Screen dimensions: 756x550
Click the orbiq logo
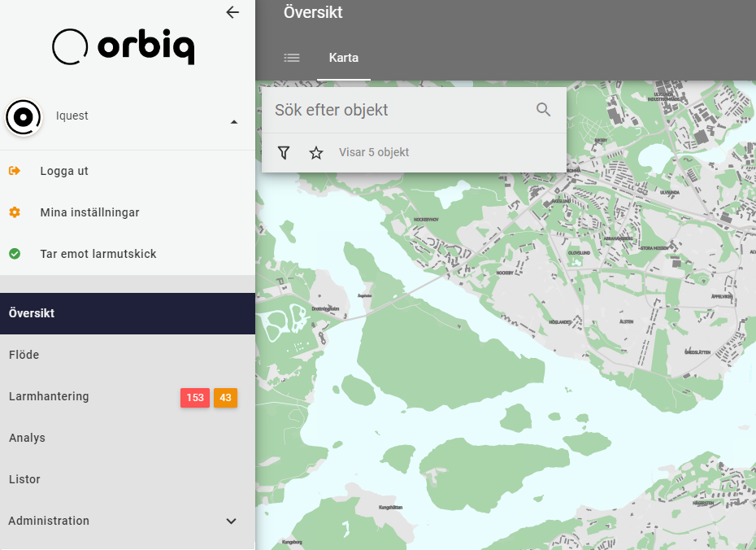[124, 47]
